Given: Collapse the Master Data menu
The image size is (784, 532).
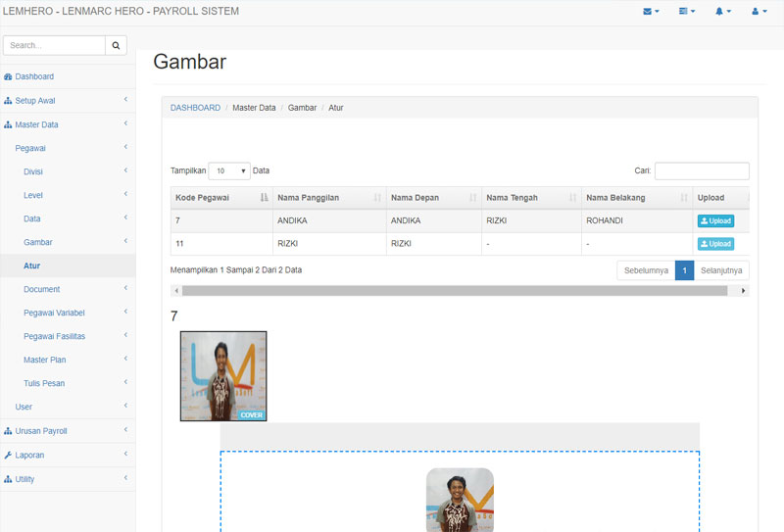Looking at the screenshot, I should click(125, 123).
